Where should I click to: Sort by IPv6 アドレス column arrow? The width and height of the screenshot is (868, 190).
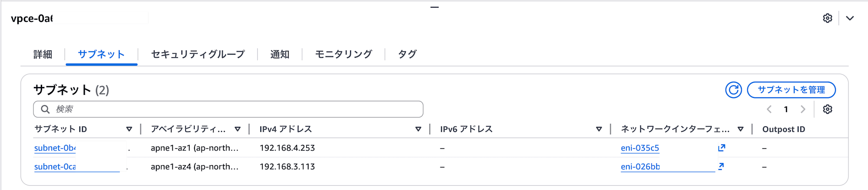pyautogui.click(x=599, y=129)
